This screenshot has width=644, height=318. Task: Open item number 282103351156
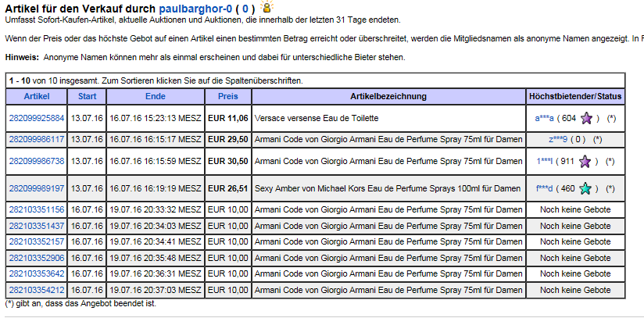[37, 210]
